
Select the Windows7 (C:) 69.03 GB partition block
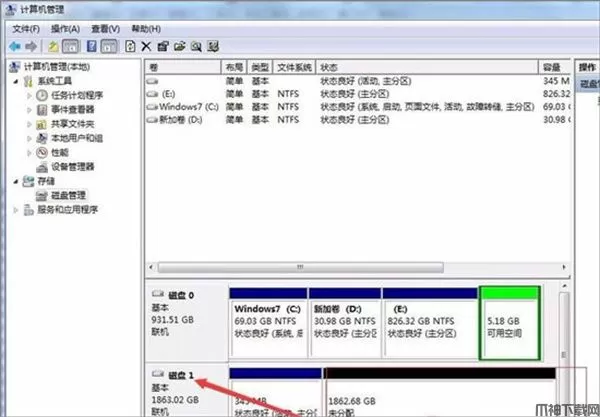coord(268,323)
